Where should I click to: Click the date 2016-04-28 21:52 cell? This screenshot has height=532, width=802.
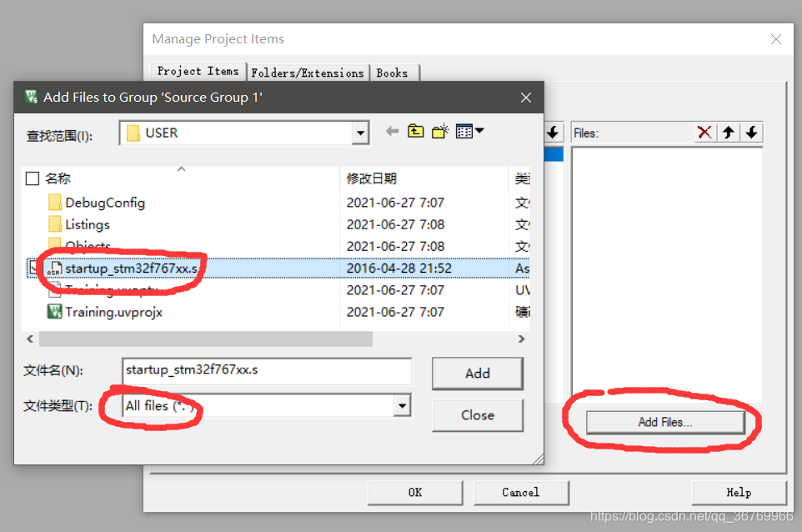click(x=399, y=269)
